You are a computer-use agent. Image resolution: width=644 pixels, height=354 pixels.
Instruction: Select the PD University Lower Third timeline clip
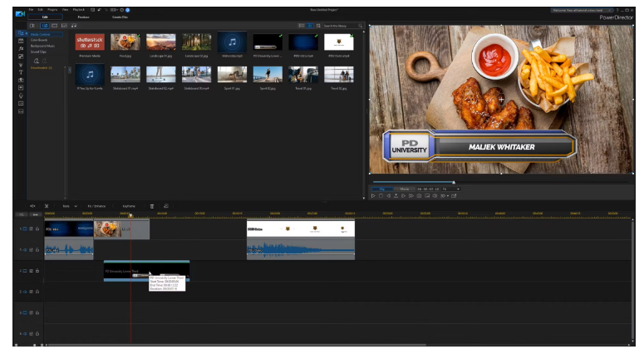[x=146, y=271]
